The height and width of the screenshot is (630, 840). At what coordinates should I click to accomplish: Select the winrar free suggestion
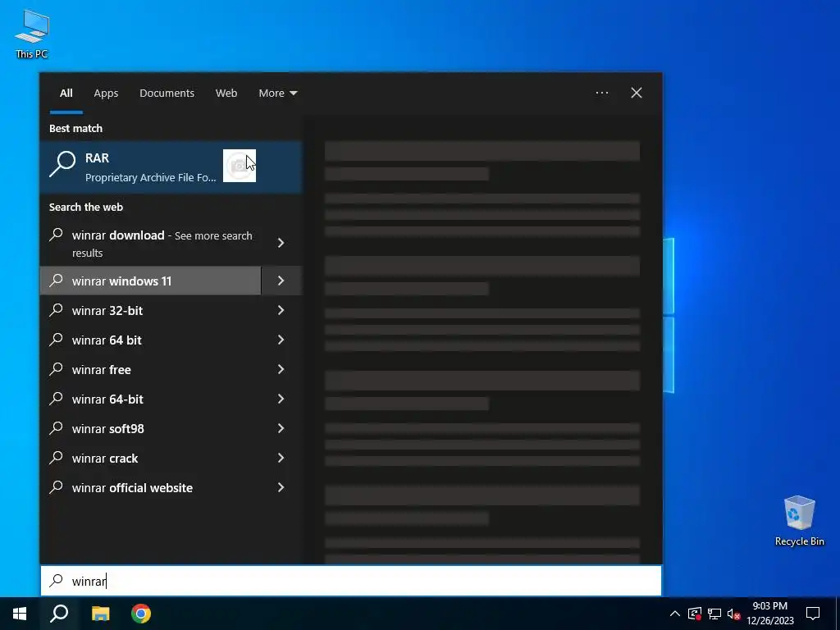point(151,369)
